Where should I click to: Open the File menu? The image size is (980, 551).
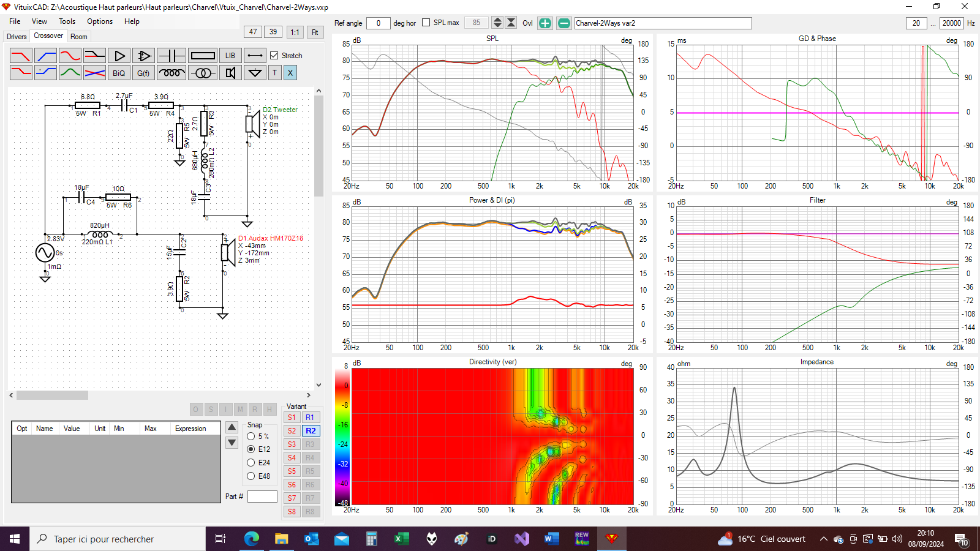pyautogui.click(x=15, y=21)
